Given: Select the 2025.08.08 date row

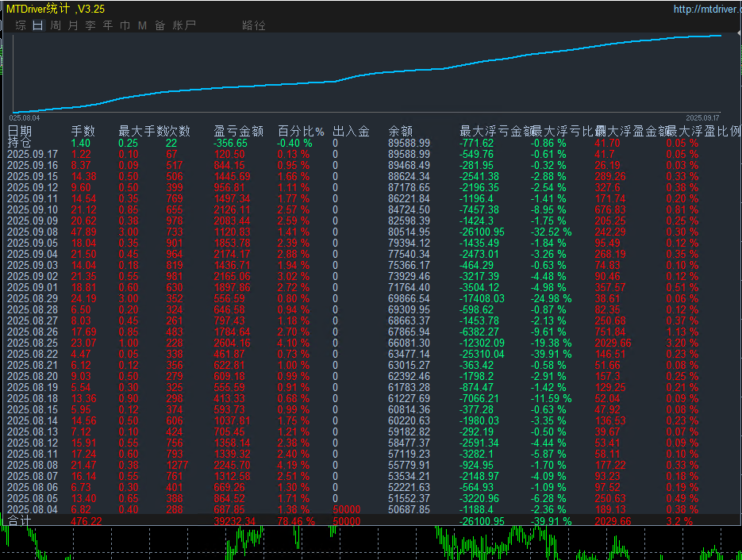Looking at the screenshot, I should coord(33,465).
